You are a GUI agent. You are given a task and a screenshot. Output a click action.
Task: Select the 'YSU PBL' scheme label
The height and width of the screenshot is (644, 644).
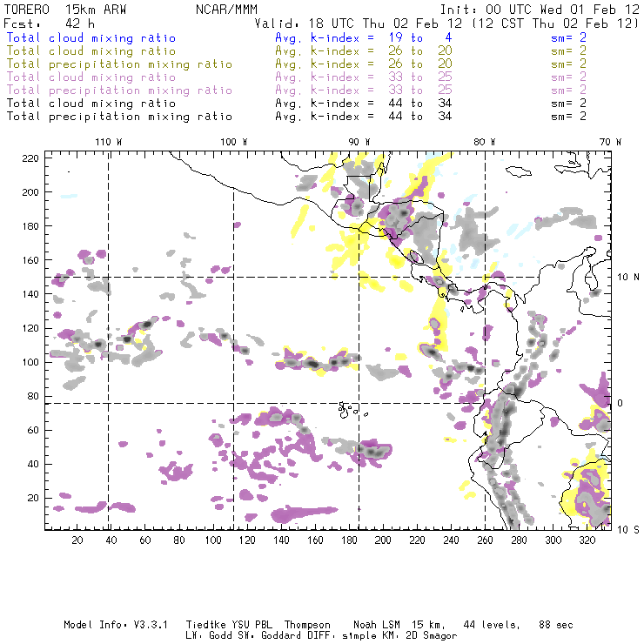coord(252,625)
